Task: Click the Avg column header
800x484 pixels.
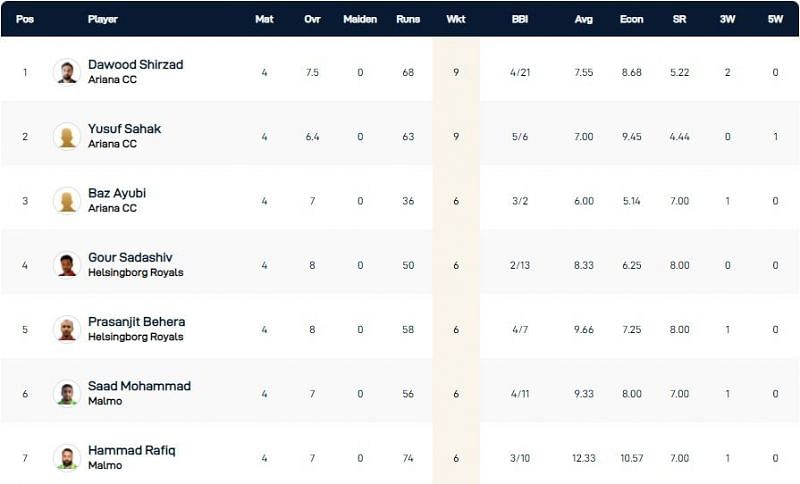Action: point(585,19)
